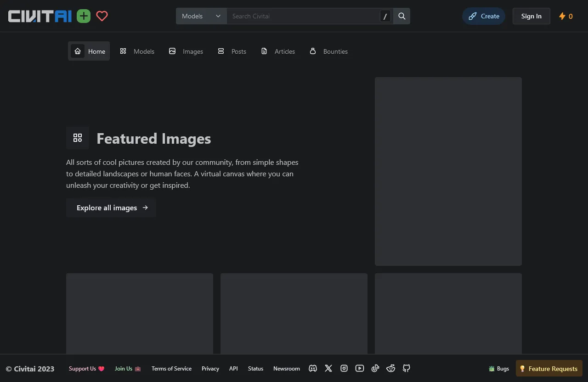The image size is (588, 382).
Task: Go to the Bounties tab
Action: point(329,51)
